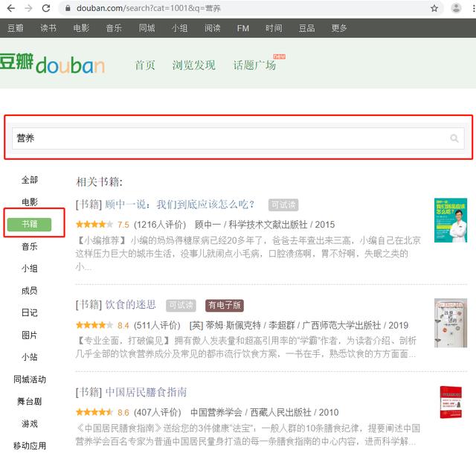The width and height of the screenshot is (476, 456).
Task: Click the search box containing 营养
Action: [x=231, y=138]
